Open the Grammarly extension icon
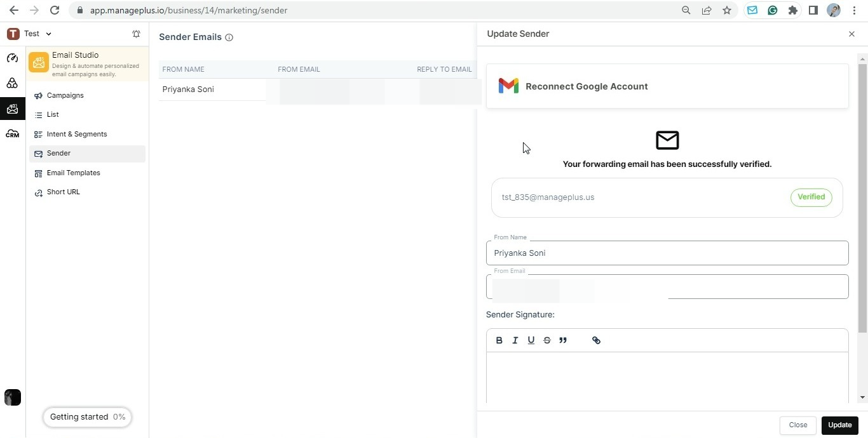The image size is (868, 438). [x=773, y=10]
